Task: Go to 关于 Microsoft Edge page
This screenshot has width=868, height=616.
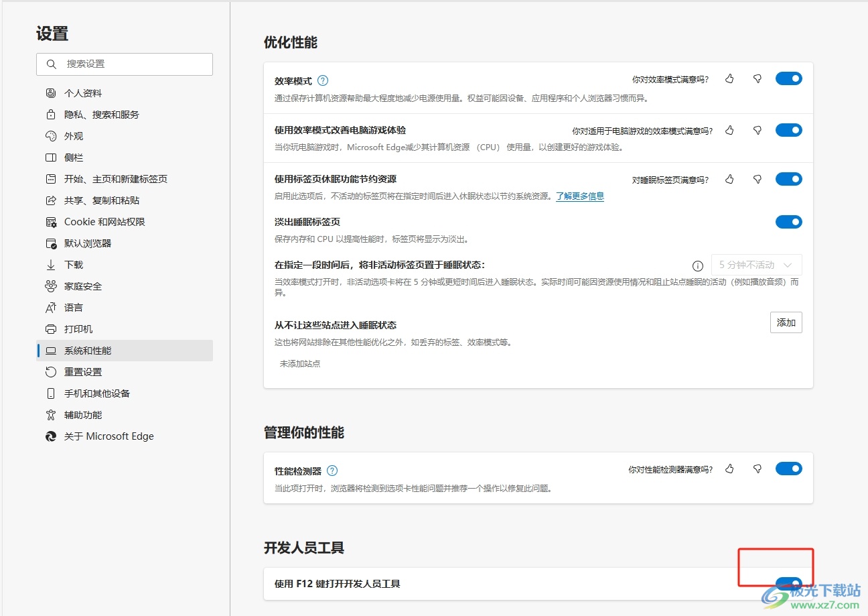Action: 125,436
